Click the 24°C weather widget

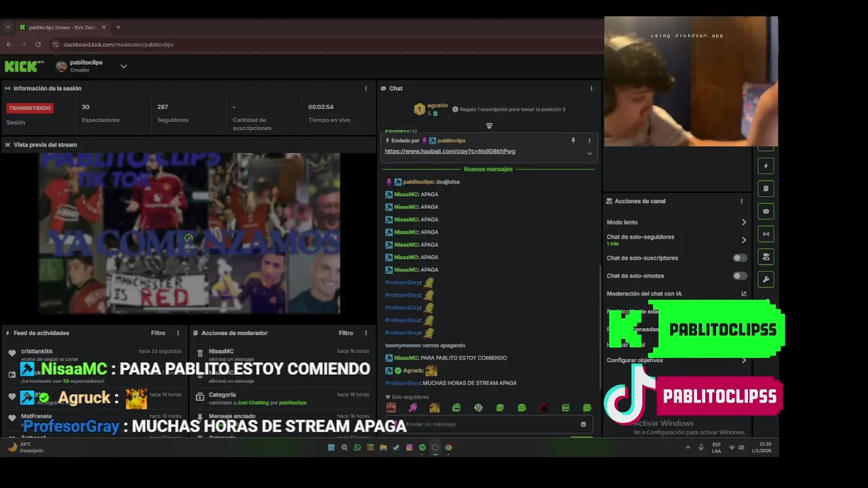click(25, 447)
